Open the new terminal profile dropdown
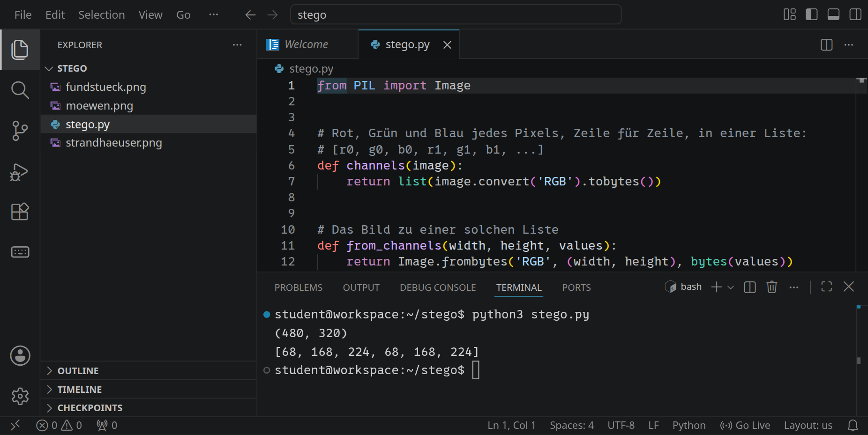 click(731, 288)
